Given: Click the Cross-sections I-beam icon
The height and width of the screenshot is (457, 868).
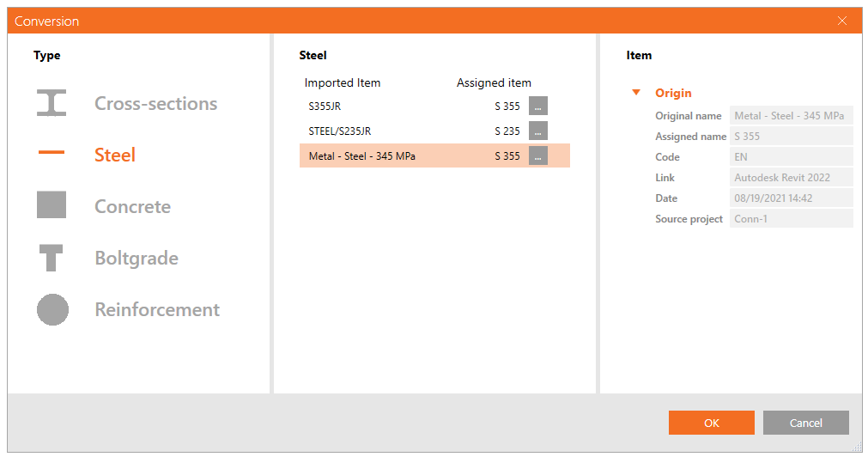Looking at the screenshot, I should coord(52,103).
